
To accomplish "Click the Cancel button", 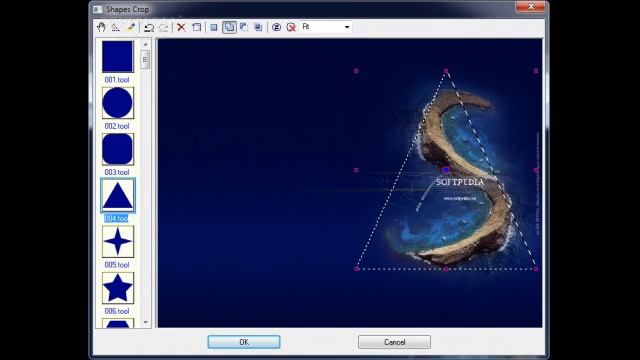I will [394, 342].
